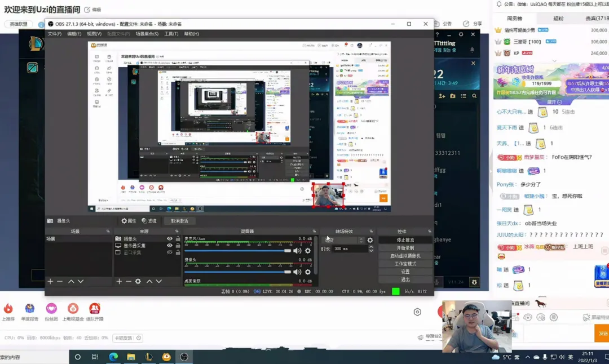Click the transition 时长 duration field

coord(350,248)
